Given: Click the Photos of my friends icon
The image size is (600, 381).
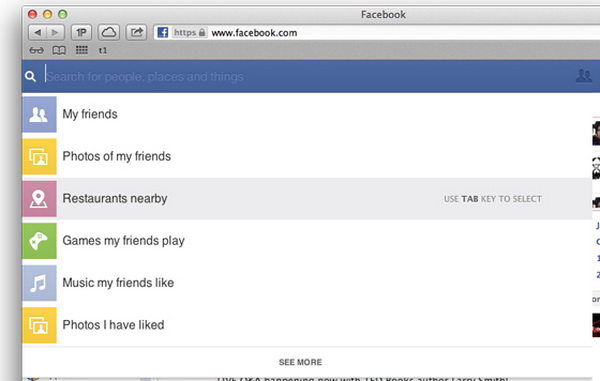Looking at the screenshot, I should tap(39, 156).
